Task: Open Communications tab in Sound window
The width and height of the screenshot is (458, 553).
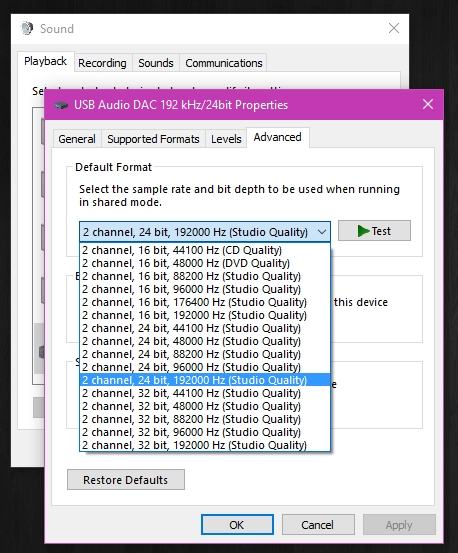Action: (x=224, y=63)
